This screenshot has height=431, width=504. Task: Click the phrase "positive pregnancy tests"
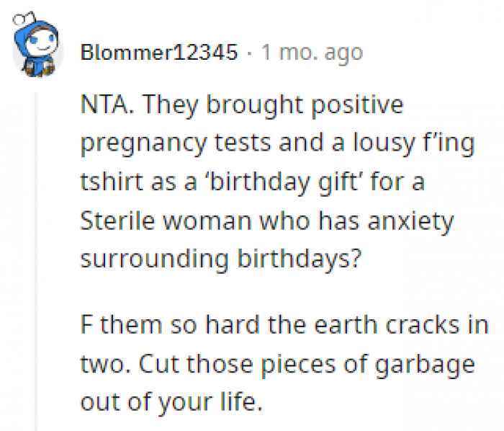pos(216,124)
